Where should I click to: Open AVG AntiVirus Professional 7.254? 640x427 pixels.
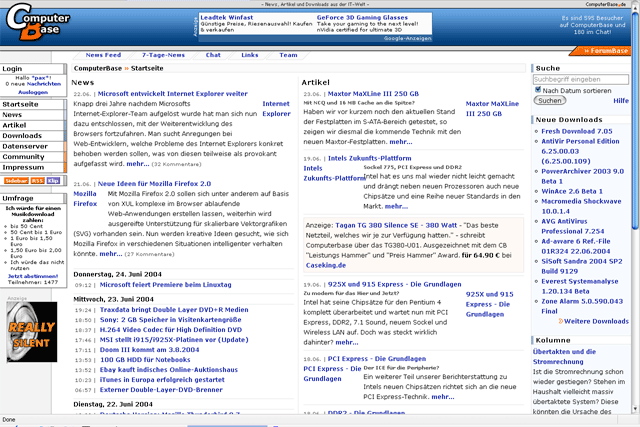tap(573, 226)
